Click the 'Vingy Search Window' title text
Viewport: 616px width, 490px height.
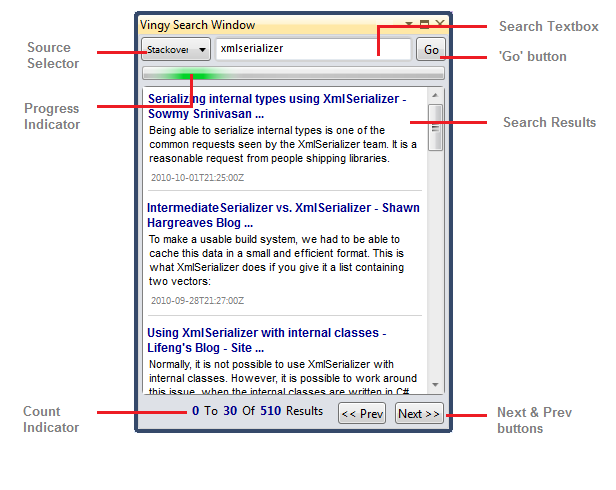(198, 25)
